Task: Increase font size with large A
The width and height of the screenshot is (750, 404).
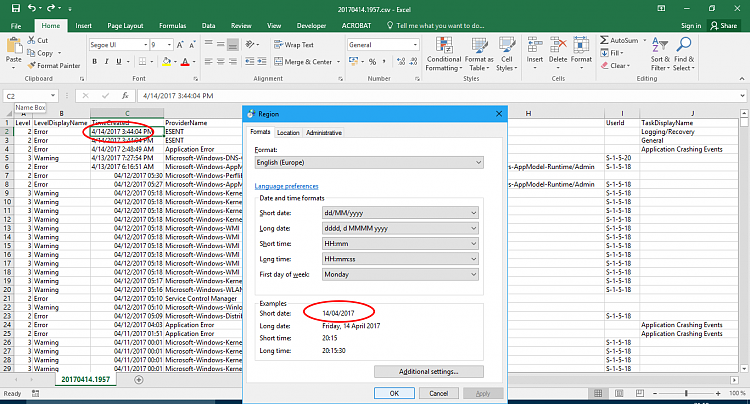Action: pos(180,45)
